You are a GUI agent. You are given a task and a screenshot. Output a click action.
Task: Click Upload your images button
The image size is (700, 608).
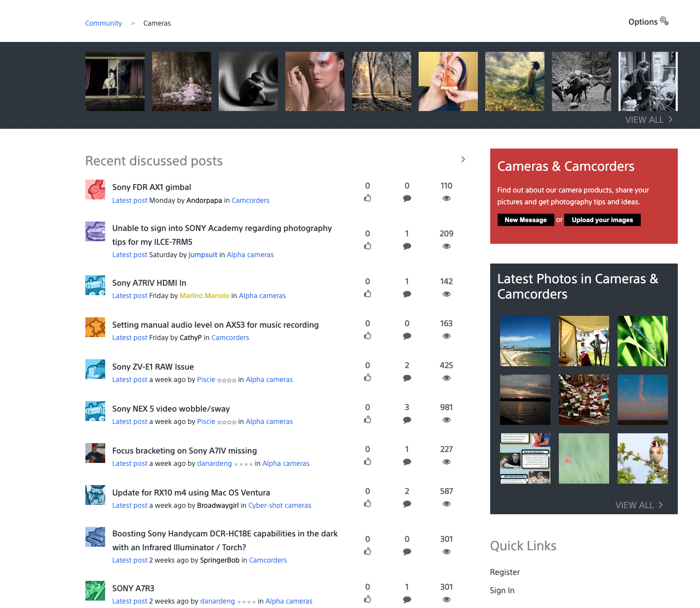[602, 220]
